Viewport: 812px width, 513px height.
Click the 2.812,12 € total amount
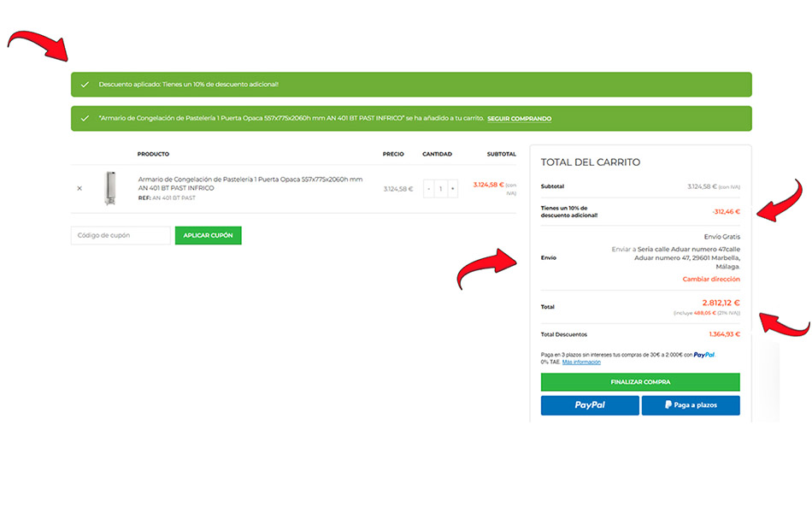pos(721,303)
